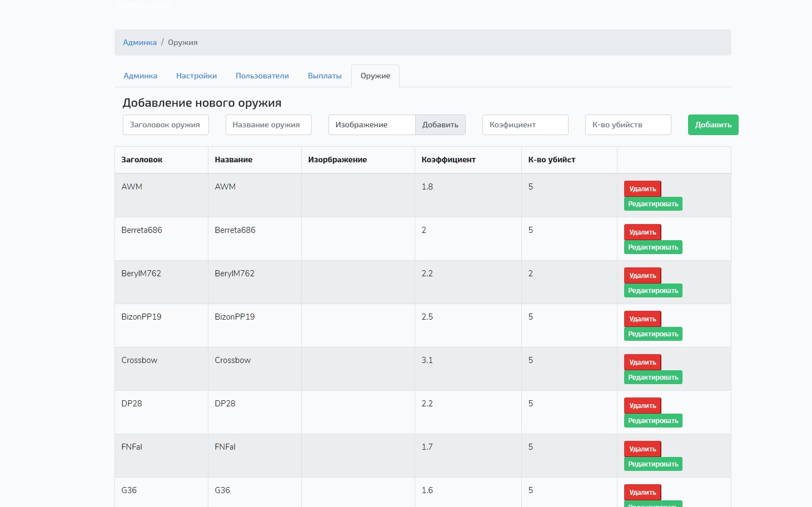The width and height of the screenshot is (812, 507).
Task: Focus the Заголовок оружия input field
Action: tap(166, 125)
